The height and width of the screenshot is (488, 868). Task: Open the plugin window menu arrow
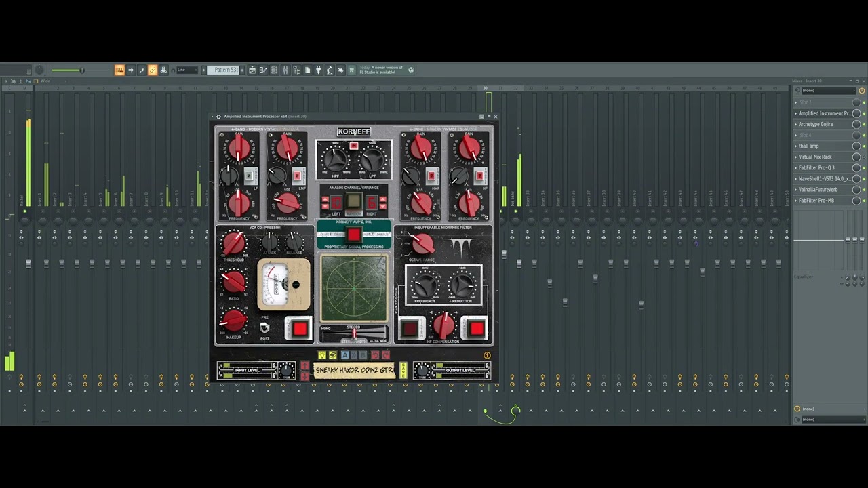(212, 117)
